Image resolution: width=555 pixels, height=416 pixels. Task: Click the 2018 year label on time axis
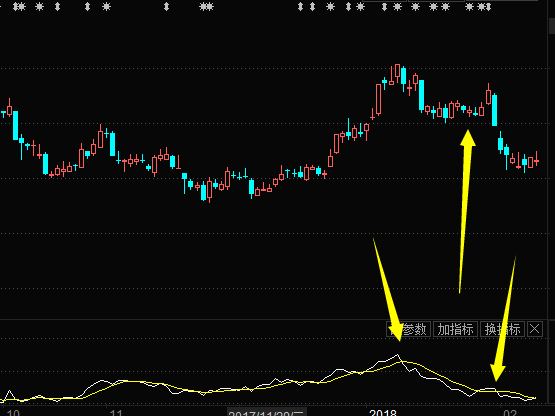(383, 413)
